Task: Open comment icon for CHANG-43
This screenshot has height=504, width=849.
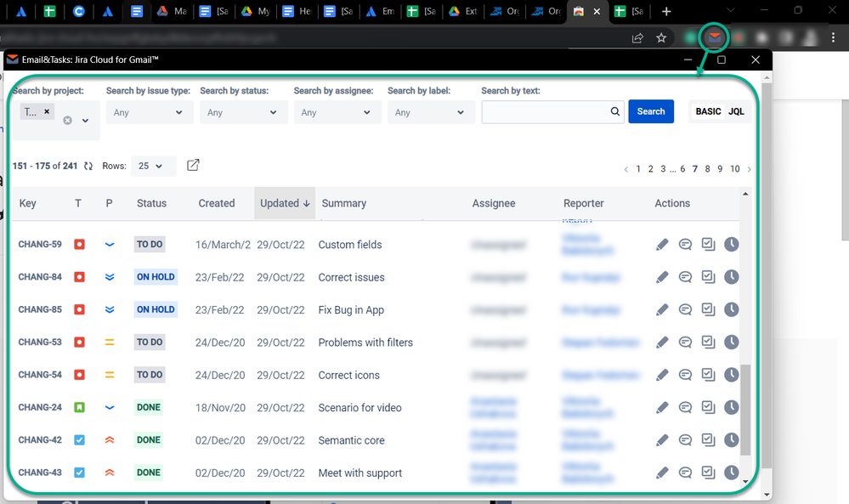Action: point(685,473)
